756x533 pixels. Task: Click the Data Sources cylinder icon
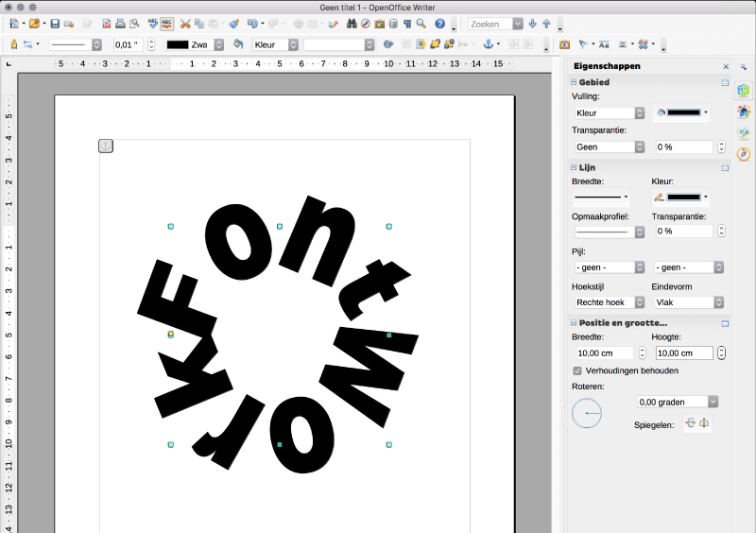(393, 24)
